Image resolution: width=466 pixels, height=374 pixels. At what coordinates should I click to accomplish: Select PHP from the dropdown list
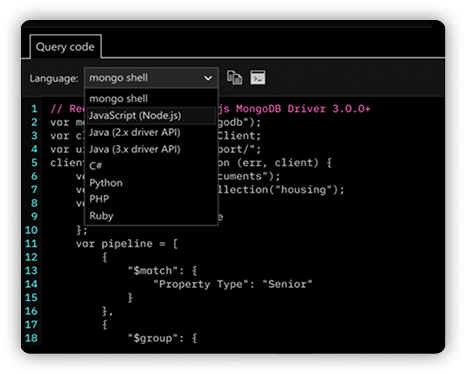point(151,199)
